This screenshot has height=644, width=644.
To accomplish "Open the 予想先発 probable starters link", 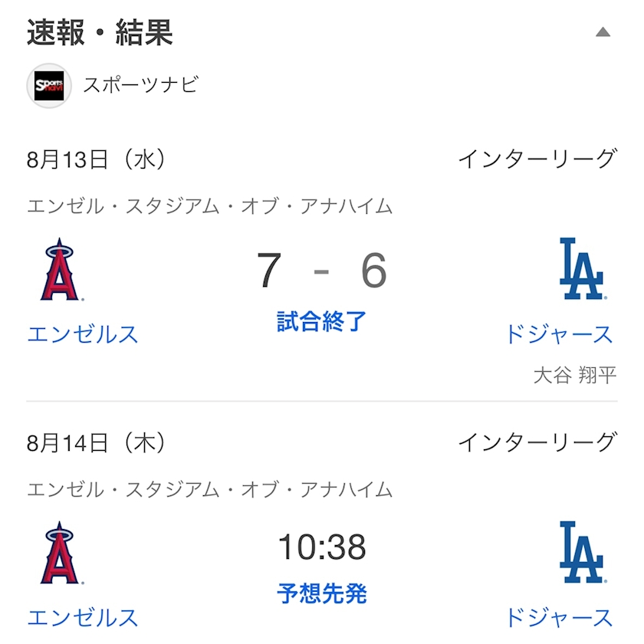I will 322,593.
